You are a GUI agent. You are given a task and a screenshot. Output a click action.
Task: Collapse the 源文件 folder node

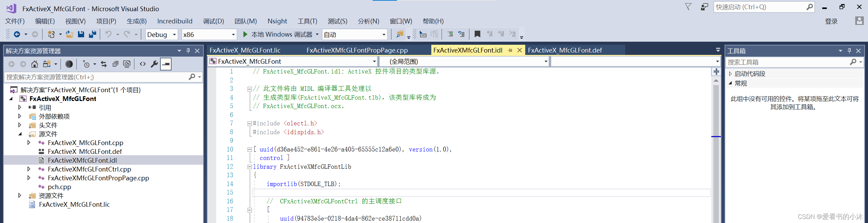(20, 134)
